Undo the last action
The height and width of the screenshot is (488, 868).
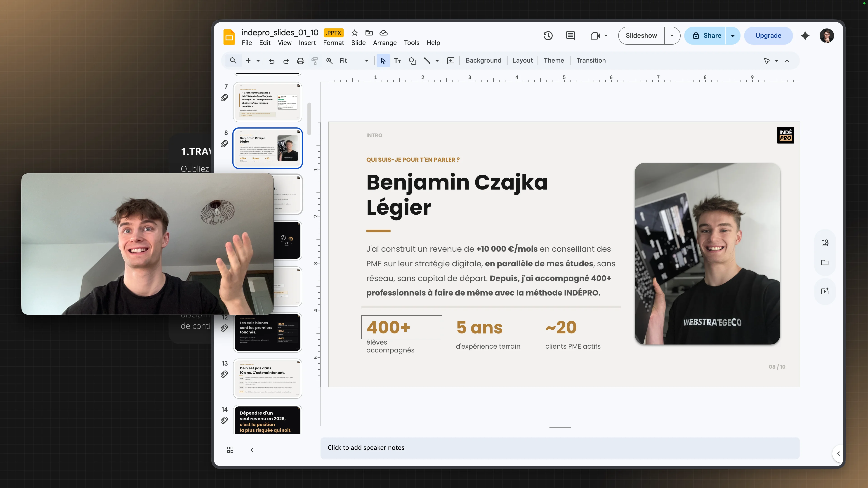[271, 61]
